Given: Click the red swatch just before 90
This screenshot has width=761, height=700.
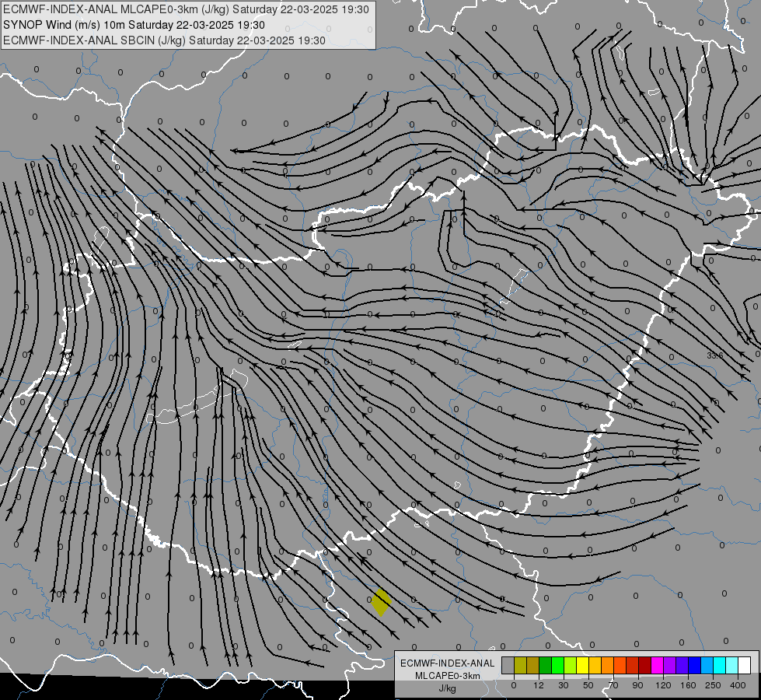Looking at the screenshot, I should tap(633, 665).
